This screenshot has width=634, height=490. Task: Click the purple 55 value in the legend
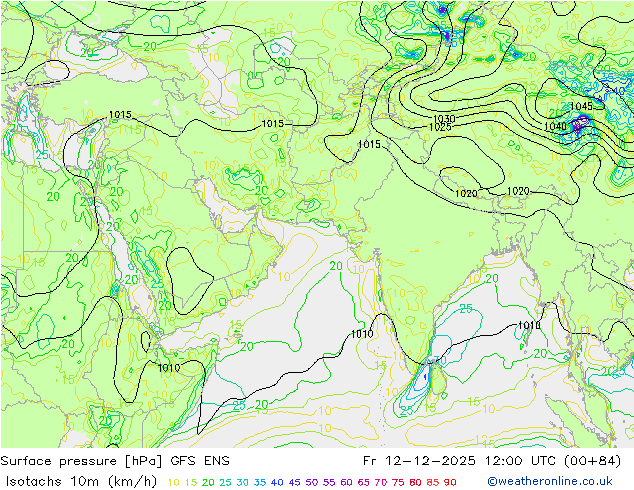pyautogui.click(x=329, y=482)
